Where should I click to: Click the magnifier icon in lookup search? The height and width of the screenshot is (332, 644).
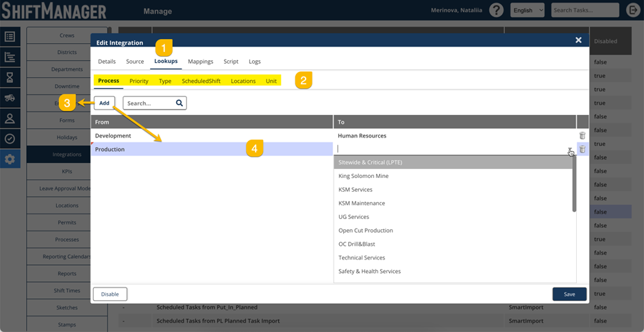(x=179, y=103)
